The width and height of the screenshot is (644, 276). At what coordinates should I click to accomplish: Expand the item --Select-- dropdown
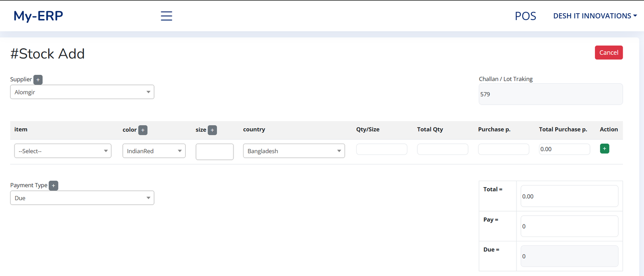click(63, 151)
